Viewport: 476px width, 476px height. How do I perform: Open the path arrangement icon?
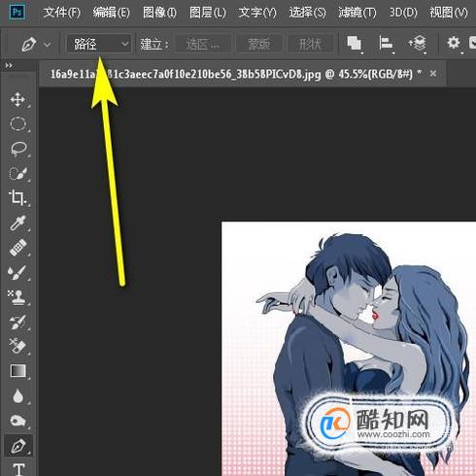coord(417,44)
